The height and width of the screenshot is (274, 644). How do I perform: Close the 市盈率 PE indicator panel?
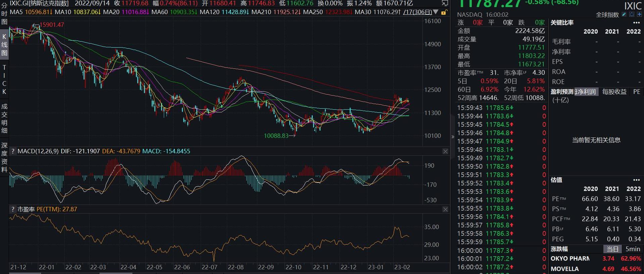pos(445,210)
